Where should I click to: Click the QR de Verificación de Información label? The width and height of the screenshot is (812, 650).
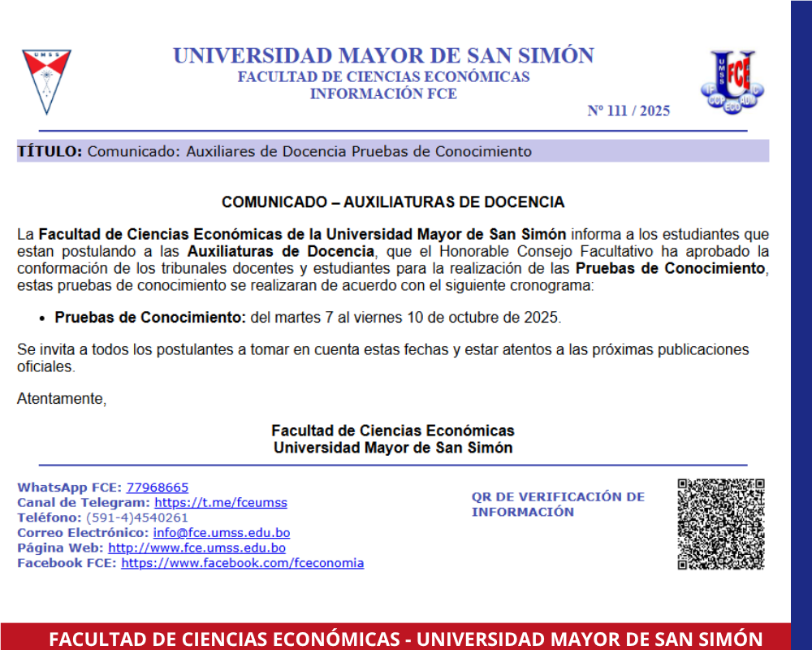coord(558,504)
